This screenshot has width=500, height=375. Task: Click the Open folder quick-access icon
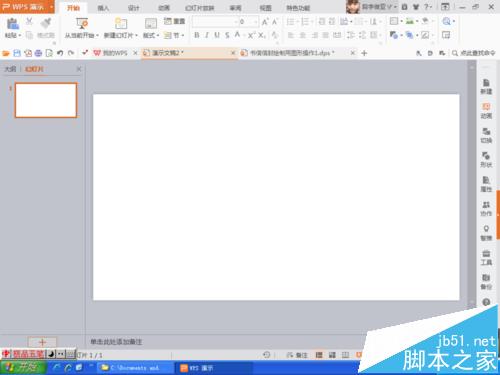6,53
